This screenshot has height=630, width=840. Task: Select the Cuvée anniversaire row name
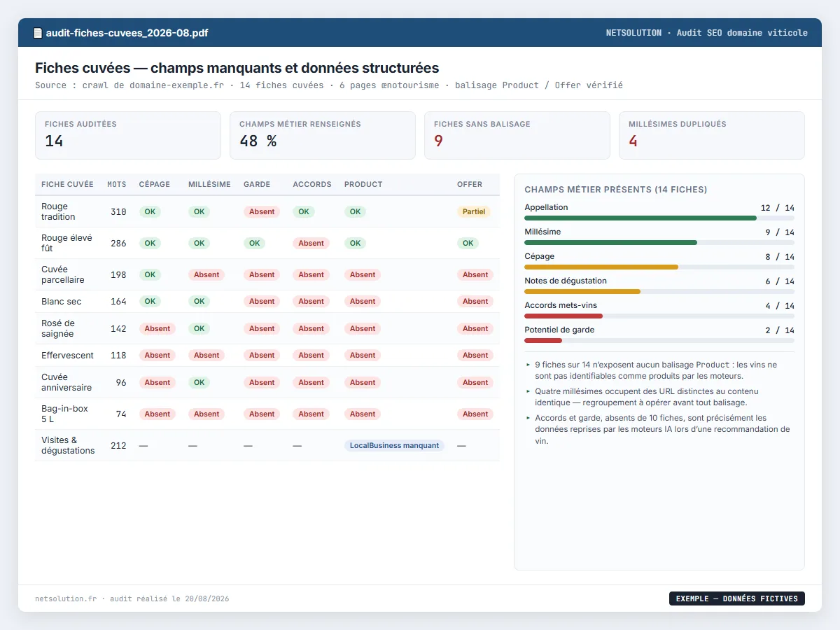[x=66, y=382]
